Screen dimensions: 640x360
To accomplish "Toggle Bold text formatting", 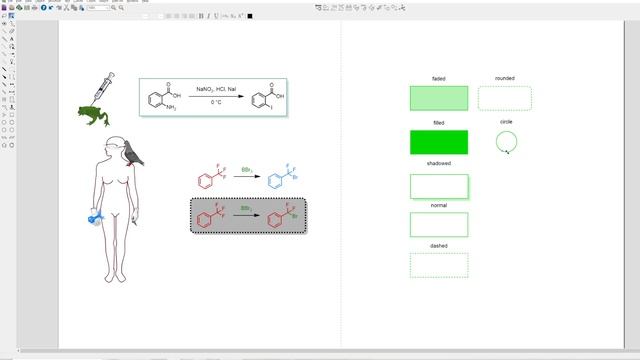I will click(201, 16).
